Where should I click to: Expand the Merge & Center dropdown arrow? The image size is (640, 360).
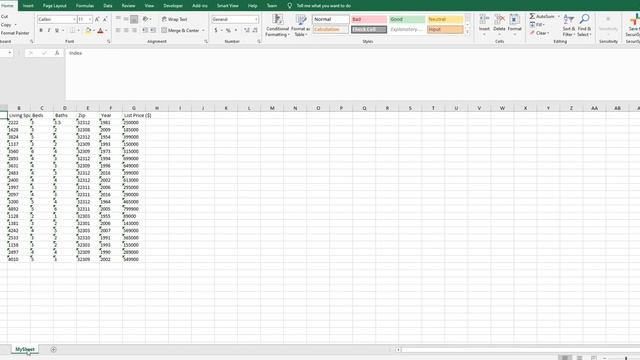tap(203, 31)
